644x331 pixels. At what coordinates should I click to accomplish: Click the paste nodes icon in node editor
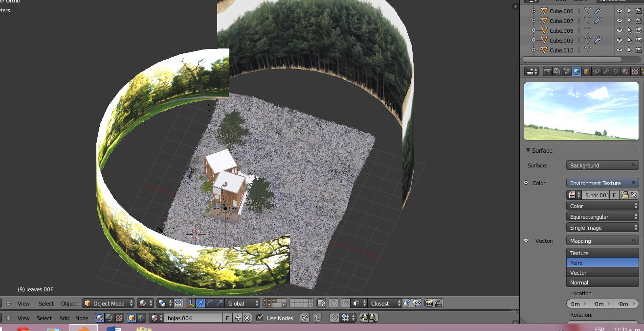pos(373,318)
